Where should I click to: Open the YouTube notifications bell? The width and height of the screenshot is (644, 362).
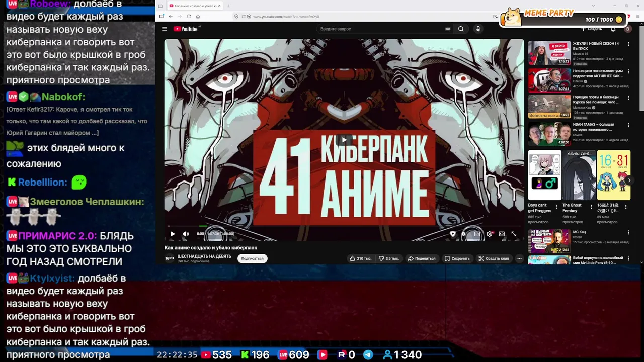coord(613,29)
